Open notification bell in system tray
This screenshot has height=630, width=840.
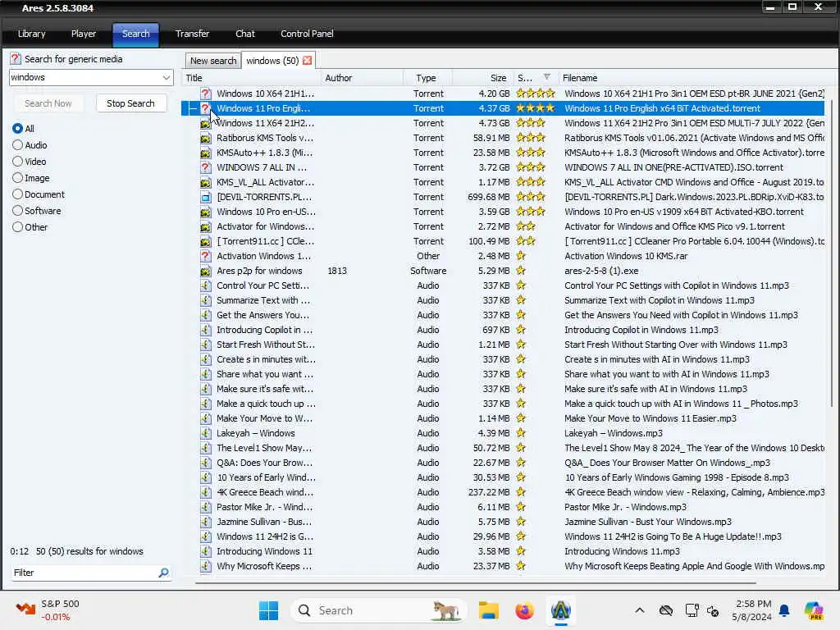(784, 610)
